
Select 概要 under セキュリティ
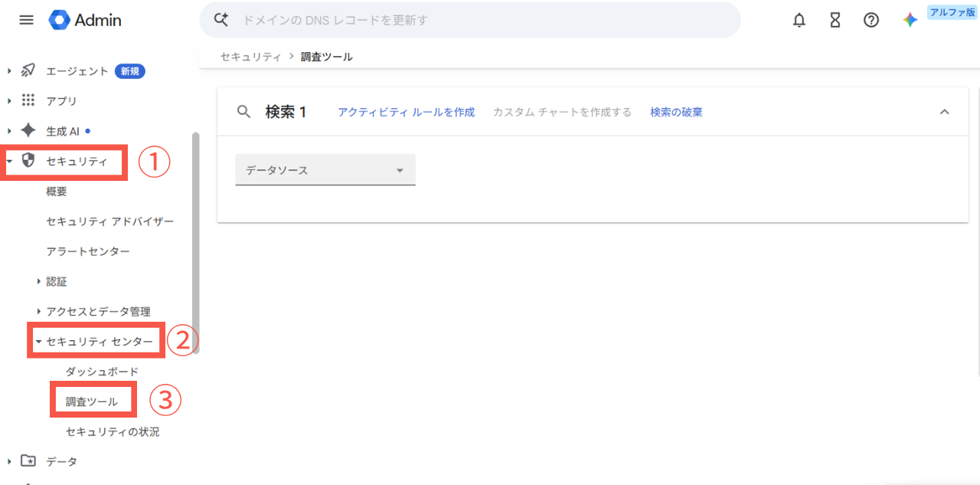click(x=57, y=192)
